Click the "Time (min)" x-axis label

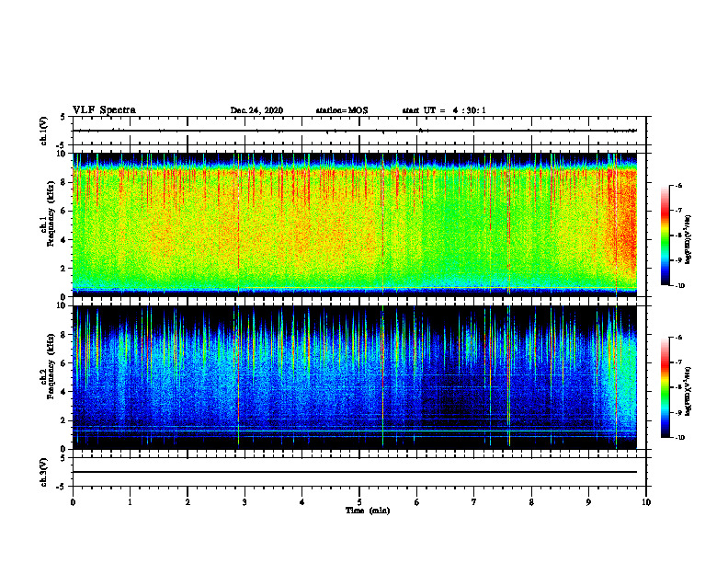point(368,511)
